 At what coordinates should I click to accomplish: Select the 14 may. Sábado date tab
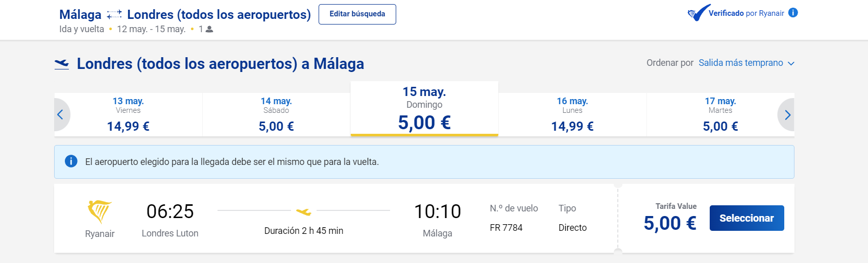pyautogui.click(x=276, y=114)
